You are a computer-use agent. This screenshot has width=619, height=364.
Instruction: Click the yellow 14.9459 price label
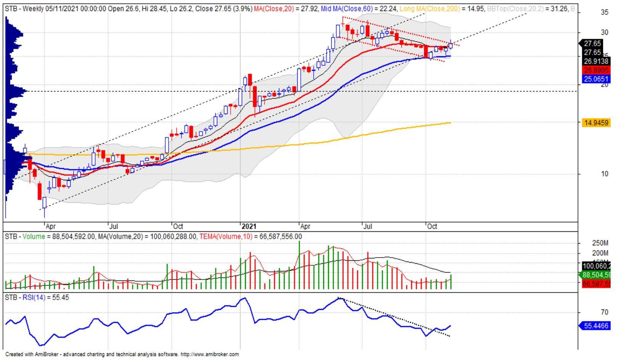pyautogui.click(x=596, y=123)
